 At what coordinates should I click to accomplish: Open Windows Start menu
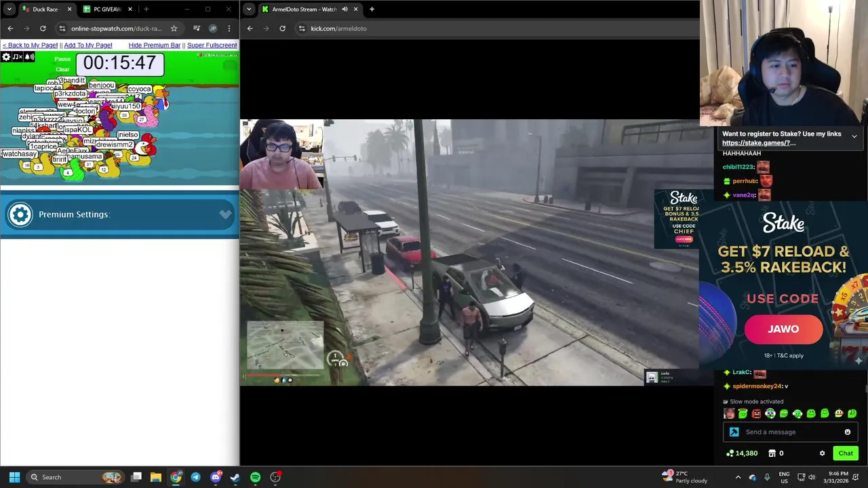click(14, 477)
